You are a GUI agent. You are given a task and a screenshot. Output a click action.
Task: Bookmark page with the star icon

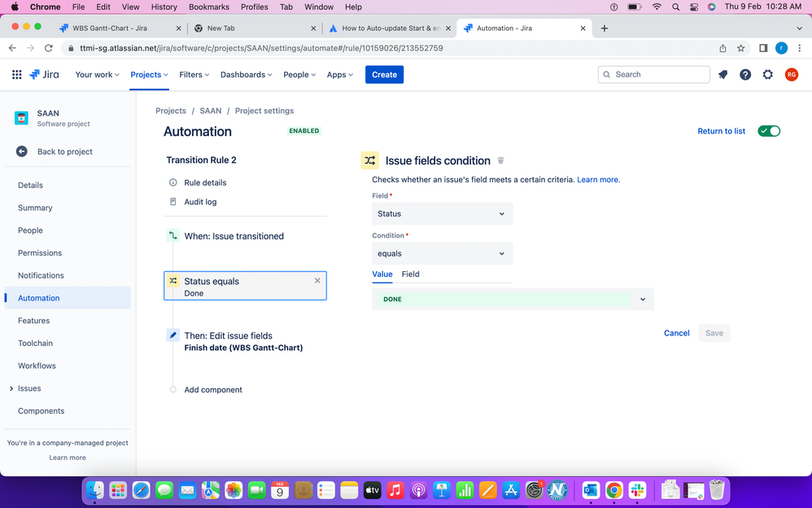[x=741, y=48]
